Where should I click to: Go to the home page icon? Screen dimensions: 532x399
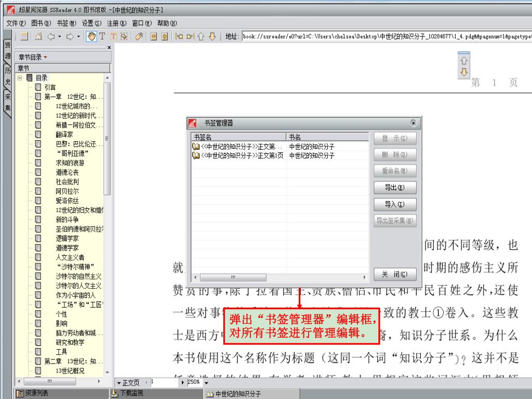click(x=38, y=36)
